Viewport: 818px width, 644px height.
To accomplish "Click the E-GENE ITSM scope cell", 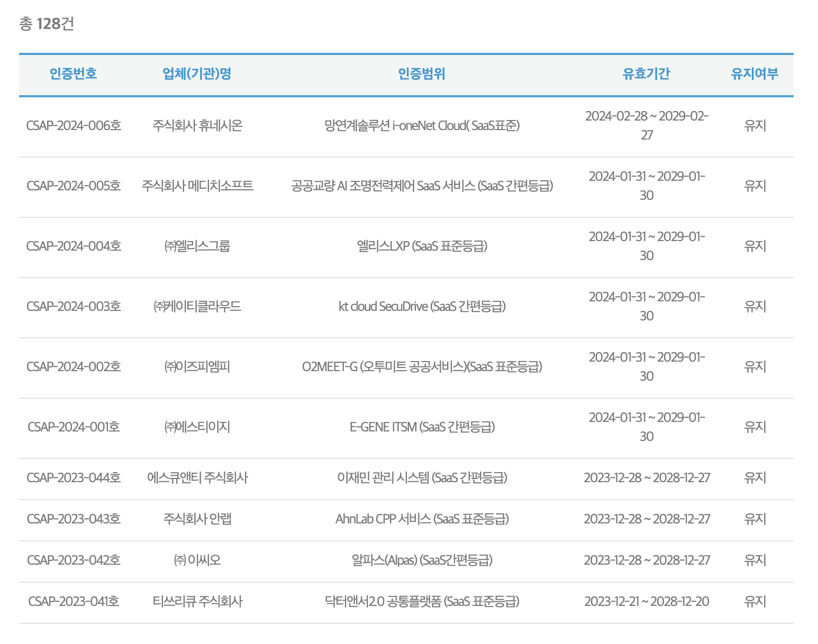I will point(422,427).
